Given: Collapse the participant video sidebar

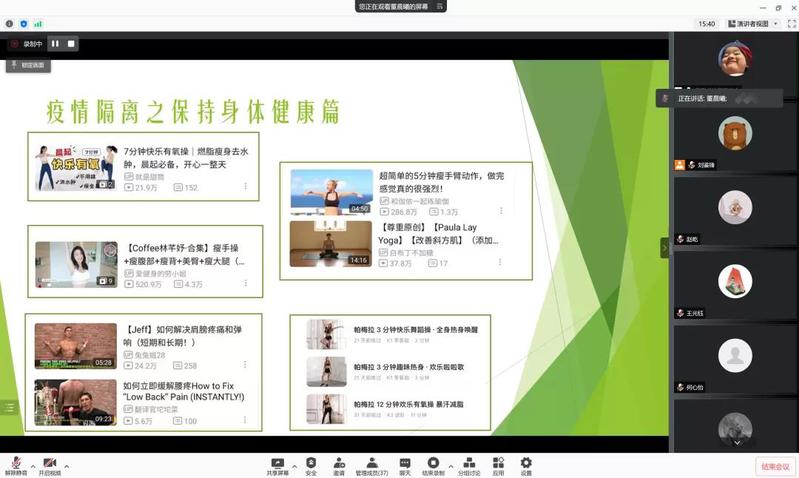Looking at the screenshot, I should coord(664,247).
